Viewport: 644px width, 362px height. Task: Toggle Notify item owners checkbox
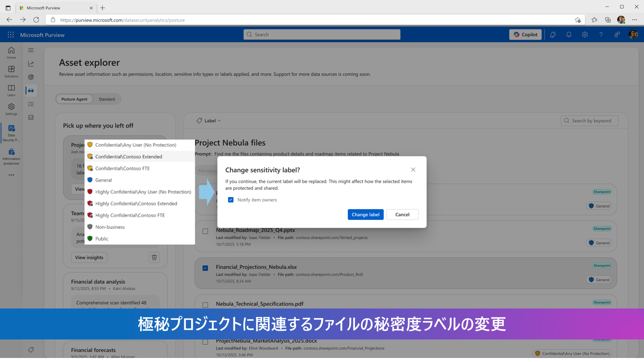(x=231, y=200)
